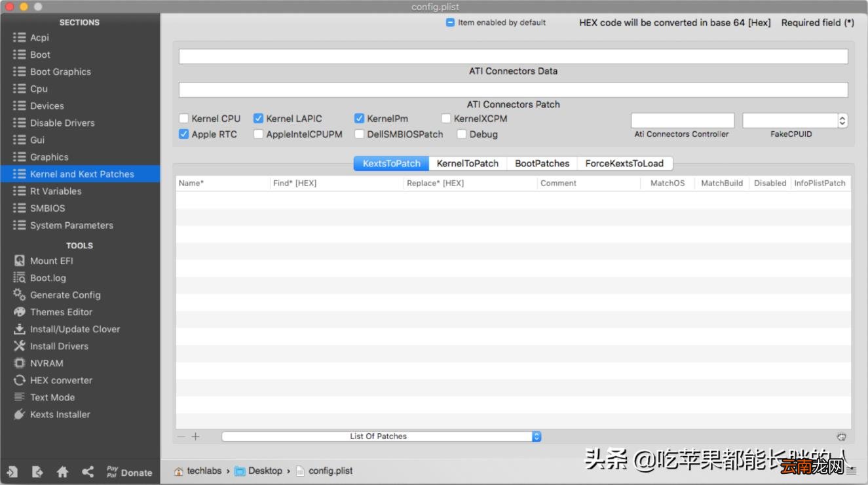Viewport: 868px width, 485px height.
Task: Click Install/Update Clover download icon
Action: [x=20, y=329]
